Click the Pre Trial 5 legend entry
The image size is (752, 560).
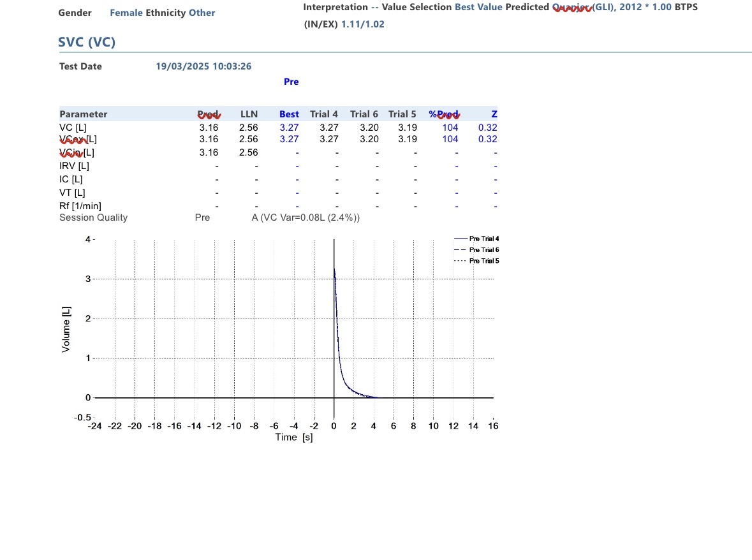click(x=483, y=261)
